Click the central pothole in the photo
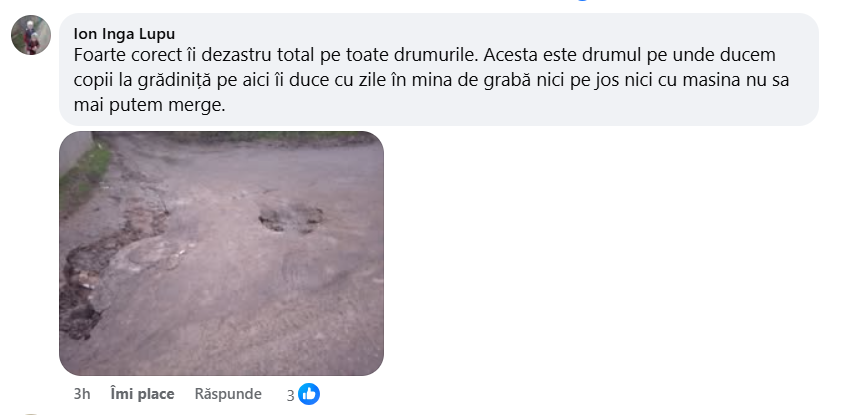The width and height of the screenshot is (854, 415). point(290,218)
